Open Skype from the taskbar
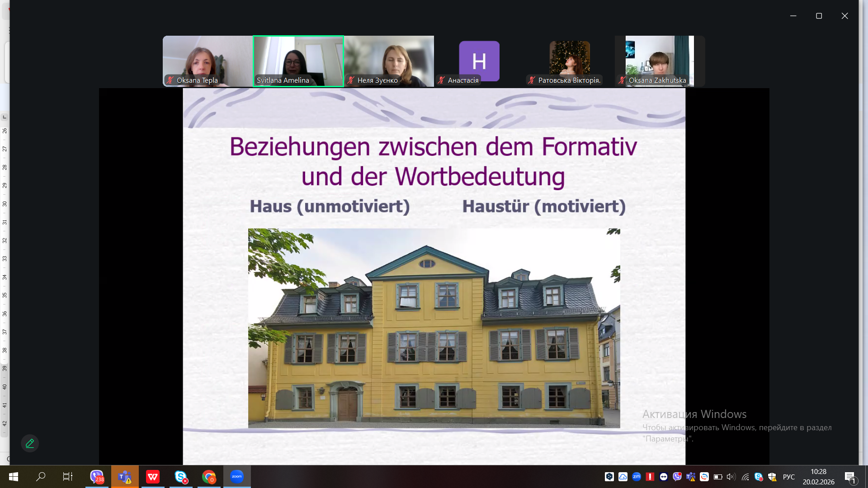 tap(181, 477)
